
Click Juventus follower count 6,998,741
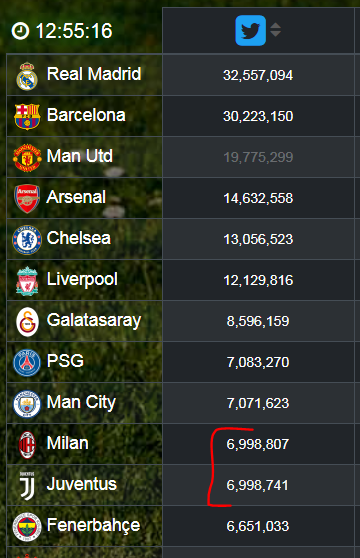click(x=257, y=485)
